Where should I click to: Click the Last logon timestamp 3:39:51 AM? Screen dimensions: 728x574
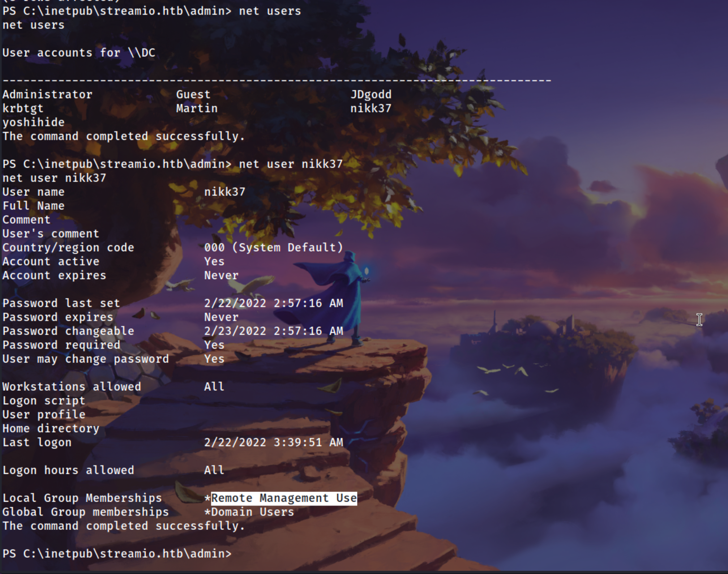pos(274,442)
